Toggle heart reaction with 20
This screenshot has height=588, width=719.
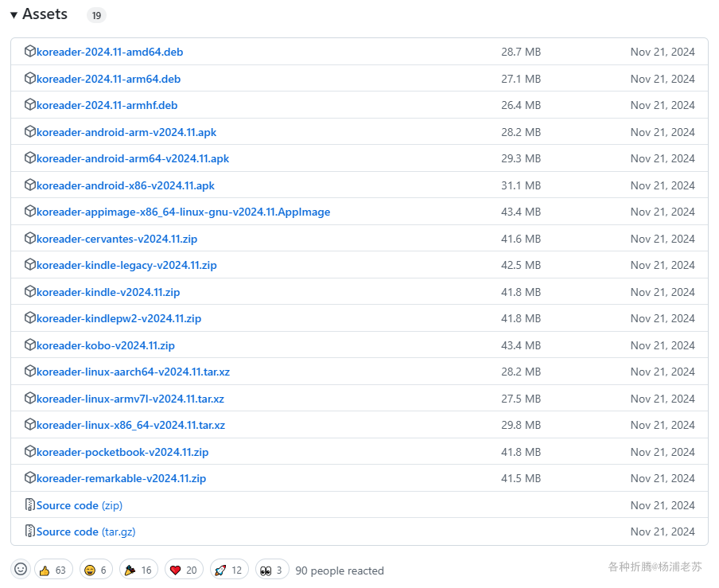click(x=184, y=570)
